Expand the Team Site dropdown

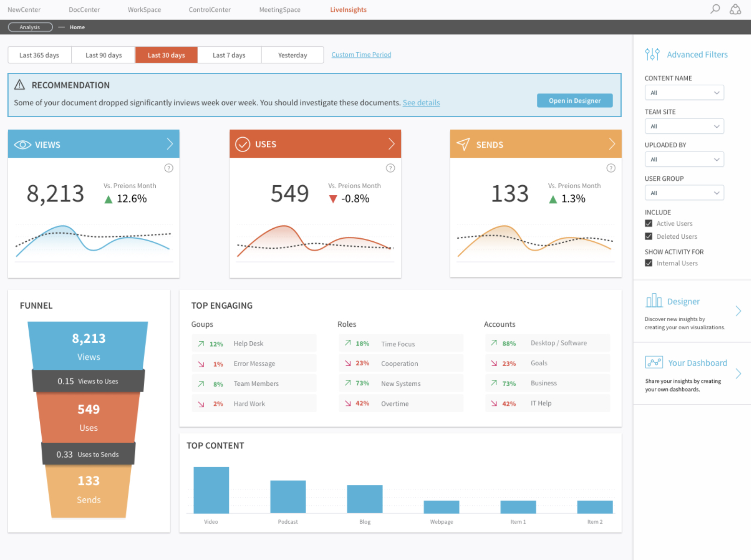point(684,126)
